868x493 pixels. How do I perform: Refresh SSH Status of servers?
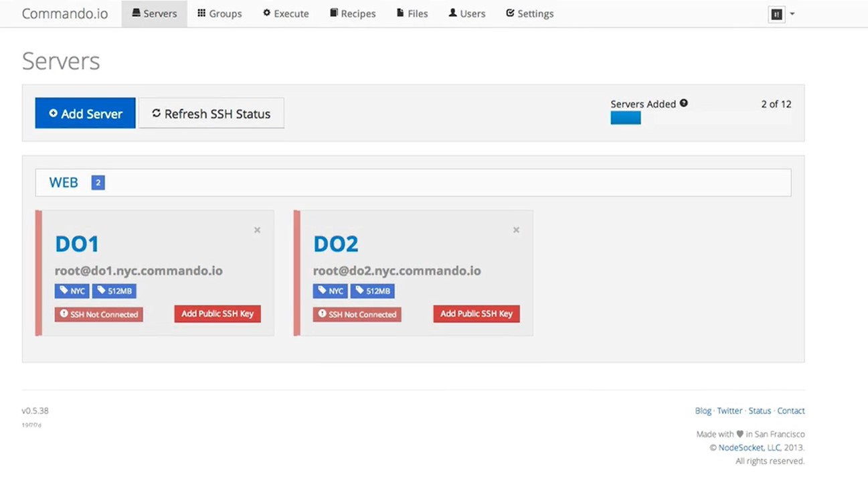tap(211, 113)
